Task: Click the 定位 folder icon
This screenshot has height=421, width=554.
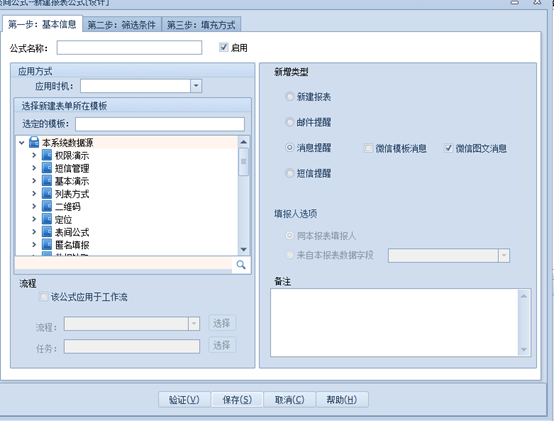Action: point(47,219)
